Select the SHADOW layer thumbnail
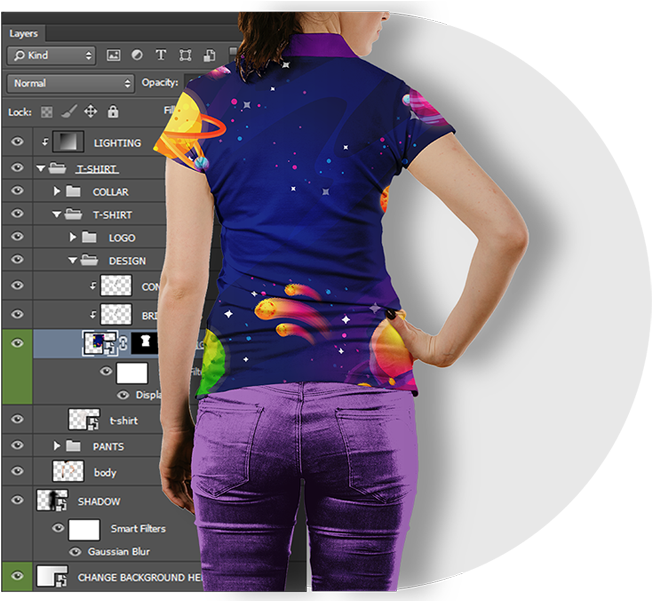The image size is (652, 601). click(x=52, y=500)
